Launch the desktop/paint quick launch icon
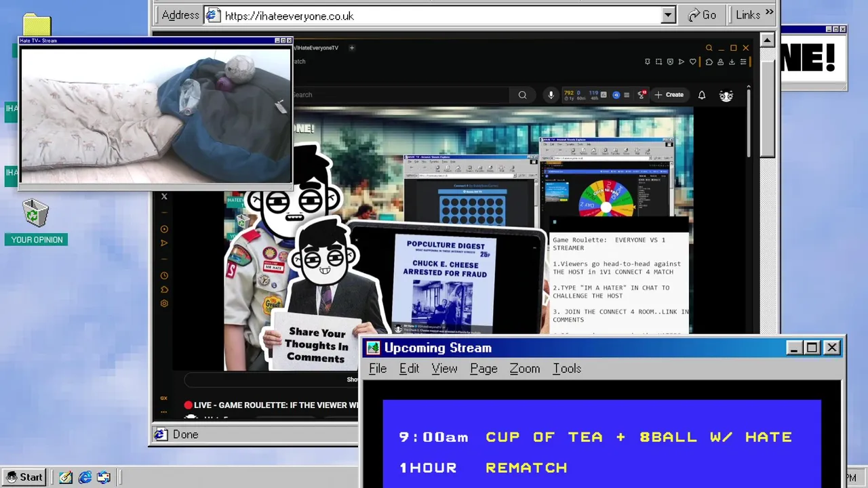This screenshot has width=868, height=488. coord(66,477)
